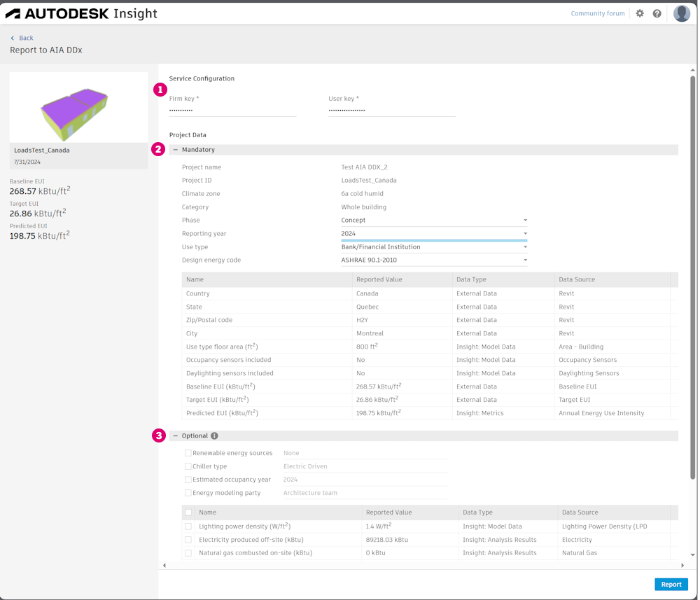Click the 7/31/2024 date under thumbnail
700x600 pixels.
click(27, 162)
